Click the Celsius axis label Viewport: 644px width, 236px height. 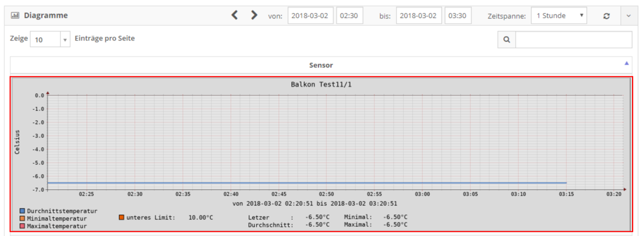(17, 142)
